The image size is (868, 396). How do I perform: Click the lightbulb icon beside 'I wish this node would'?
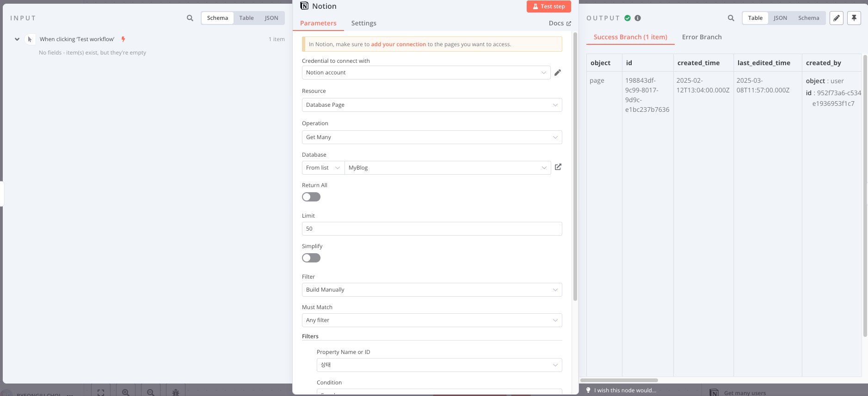[588, 390]
